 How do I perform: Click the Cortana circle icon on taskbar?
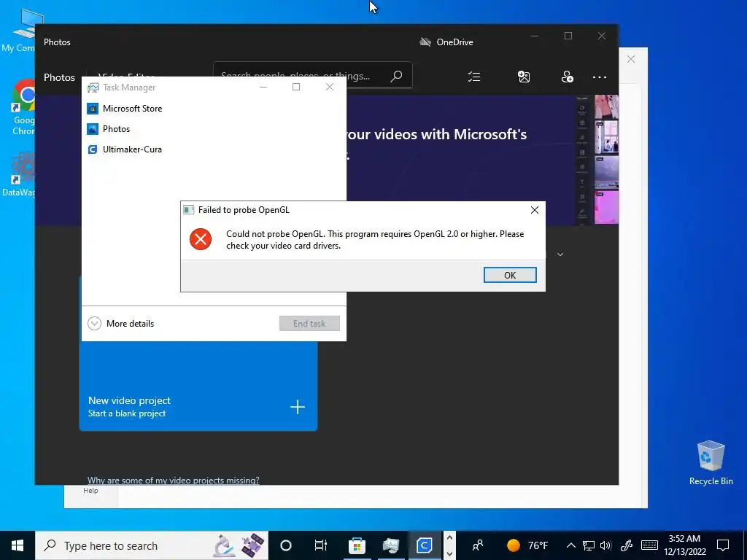point(286,545)
